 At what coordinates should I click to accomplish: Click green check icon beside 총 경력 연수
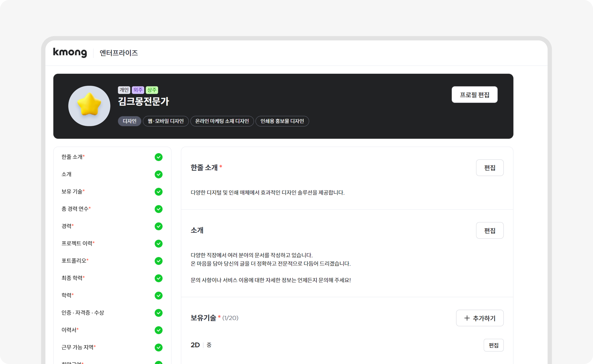pyautogui.click(x=159, y=209)
